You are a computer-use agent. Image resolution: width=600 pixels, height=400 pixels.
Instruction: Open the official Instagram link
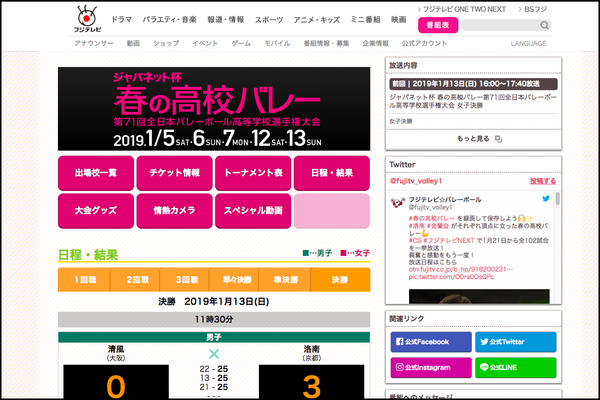pos(427,368)
